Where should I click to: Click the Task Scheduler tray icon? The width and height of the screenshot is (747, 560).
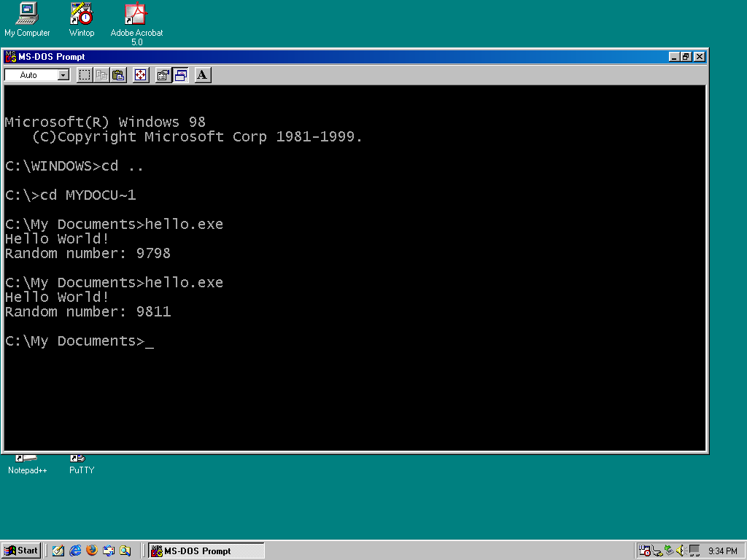[x=645, y=551]
